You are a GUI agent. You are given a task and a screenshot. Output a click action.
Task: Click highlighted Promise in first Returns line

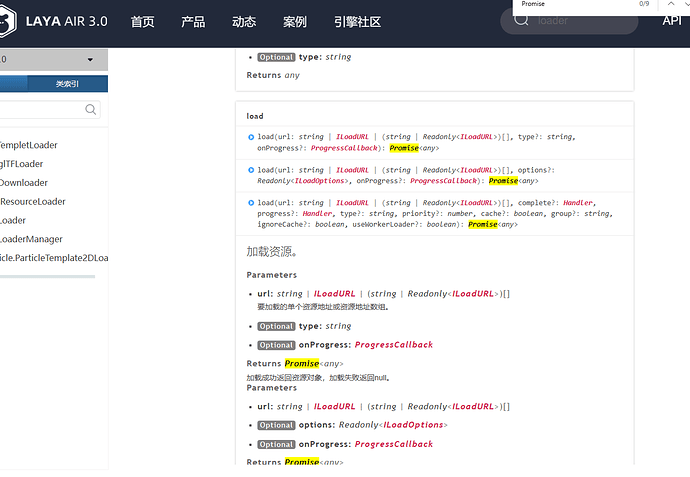click(x=301, y=363)
